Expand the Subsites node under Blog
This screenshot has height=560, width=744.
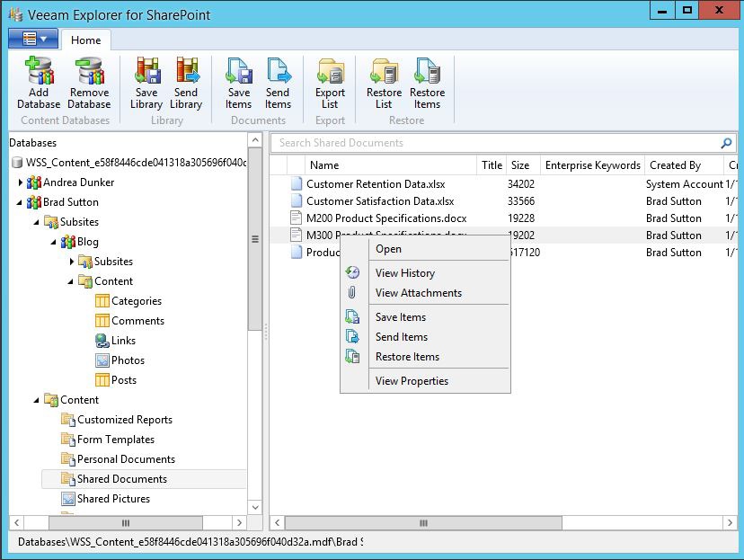(72, 262)
